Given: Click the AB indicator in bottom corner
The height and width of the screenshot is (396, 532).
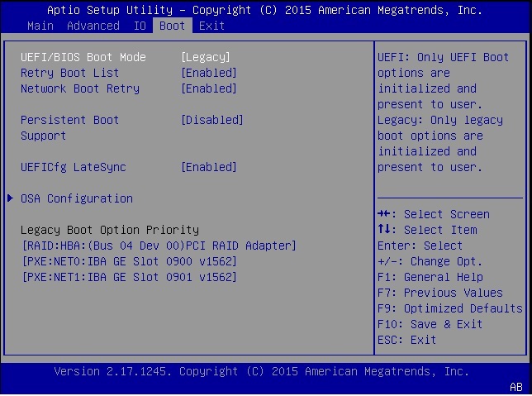Looking at the screenshot, I should tap(516, 387).
